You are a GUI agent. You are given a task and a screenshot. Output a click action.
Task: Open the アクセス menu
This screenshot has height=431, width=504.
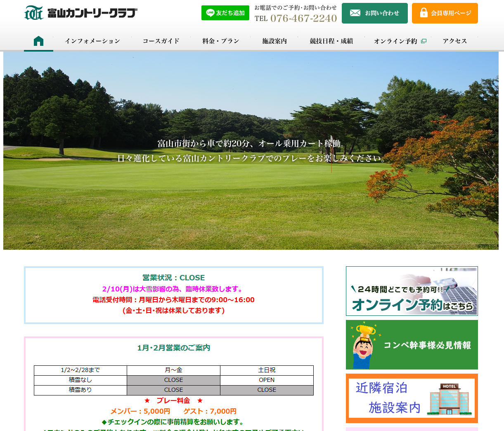click(455, 41)
